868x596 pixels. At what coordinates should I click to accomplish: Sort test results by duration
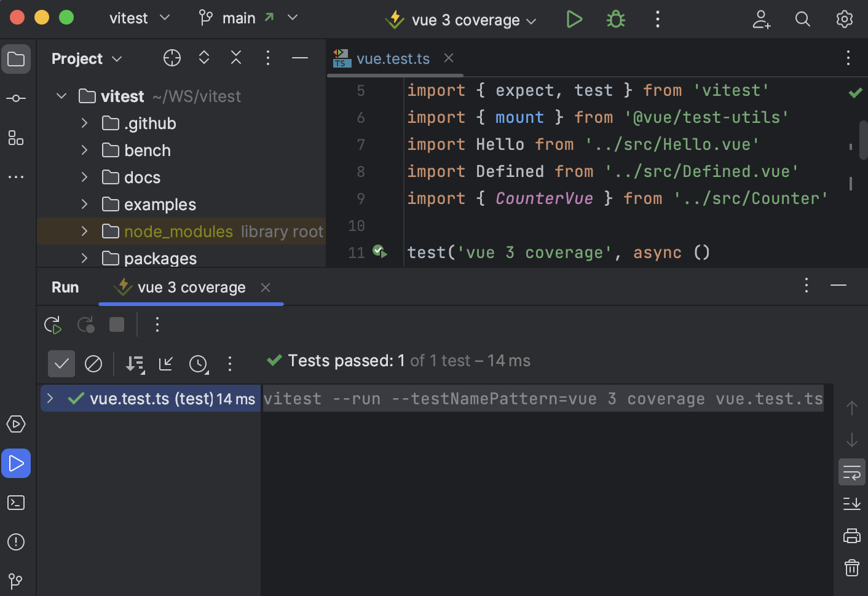(x=199, y=364)
